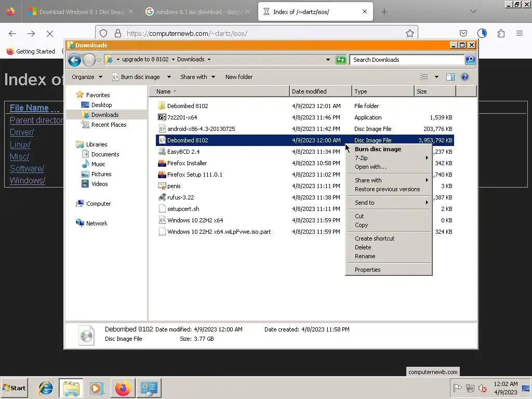Sort files by Date modified column
Viewport: 532px width, 399px height.
coord(321,91)
